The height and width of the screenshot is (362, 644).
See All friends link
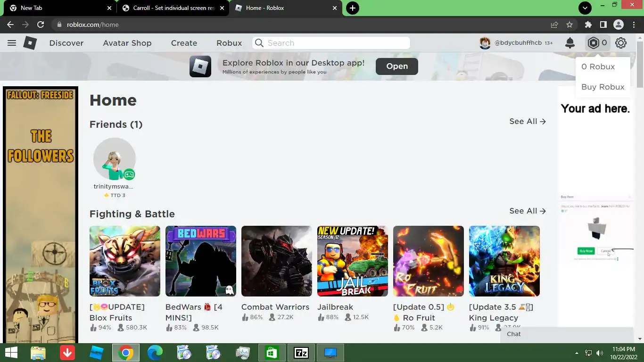click(528, 121)
